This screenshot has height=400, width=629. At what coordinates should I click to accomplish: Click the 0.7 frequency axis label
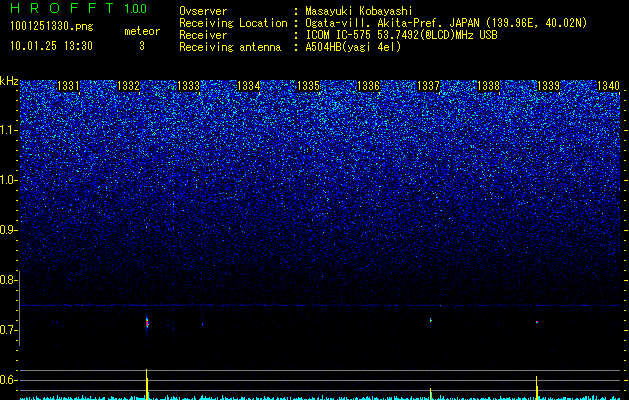pos(8,330)
